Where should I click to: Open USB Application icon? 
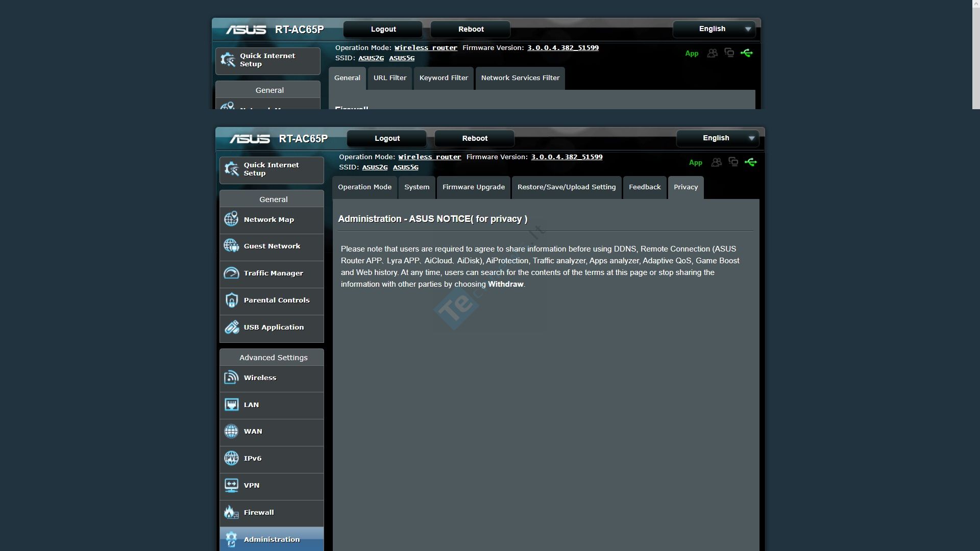click(x=231, y=327)
